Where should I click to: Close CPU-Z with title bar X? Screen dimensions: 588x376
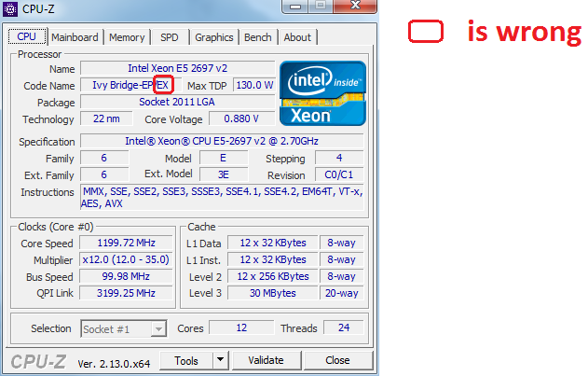coord(355,6)
